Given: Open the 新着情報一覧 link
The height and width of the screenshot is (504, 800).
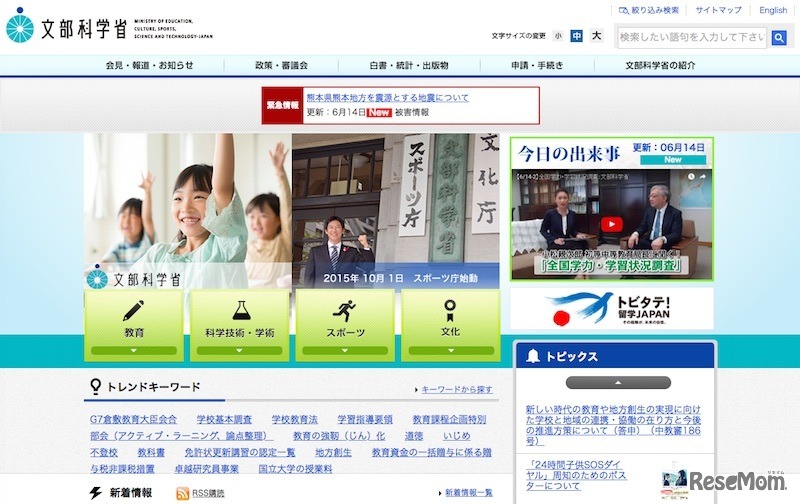Looking at the screenshot, I should coord(469,493).
